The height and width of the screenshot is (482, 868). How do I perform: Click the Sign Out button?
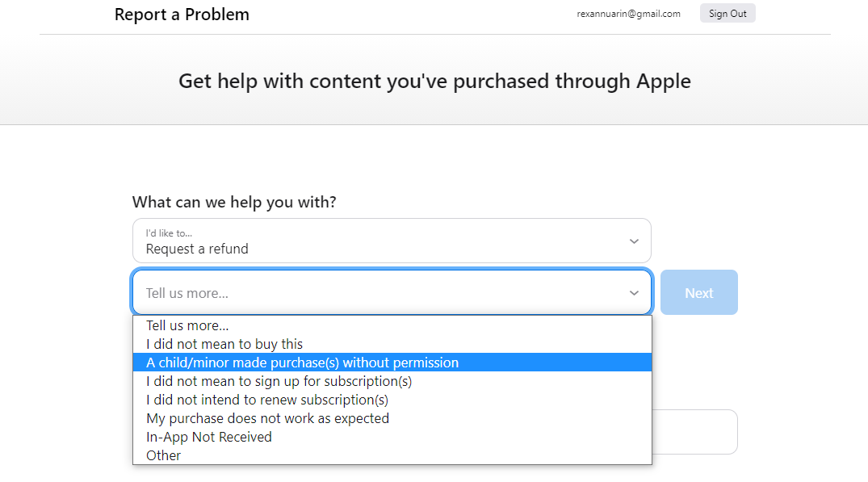(x=728, y=13)
